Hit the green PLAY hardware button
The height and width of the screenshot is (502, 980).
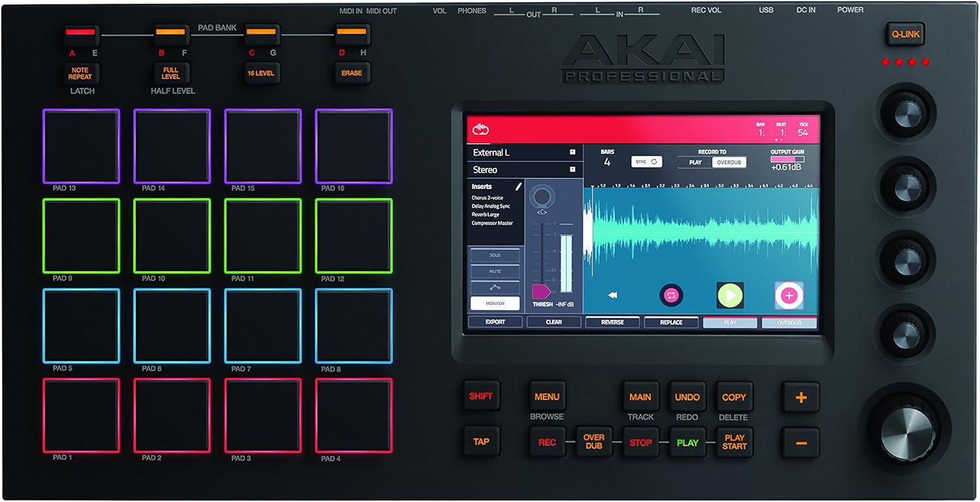coord(687,443)
